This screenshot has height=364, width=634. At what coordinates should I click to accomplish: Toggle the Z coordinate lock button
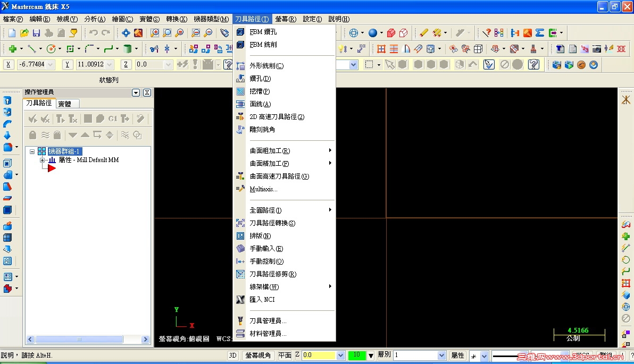tap(126, 65)
